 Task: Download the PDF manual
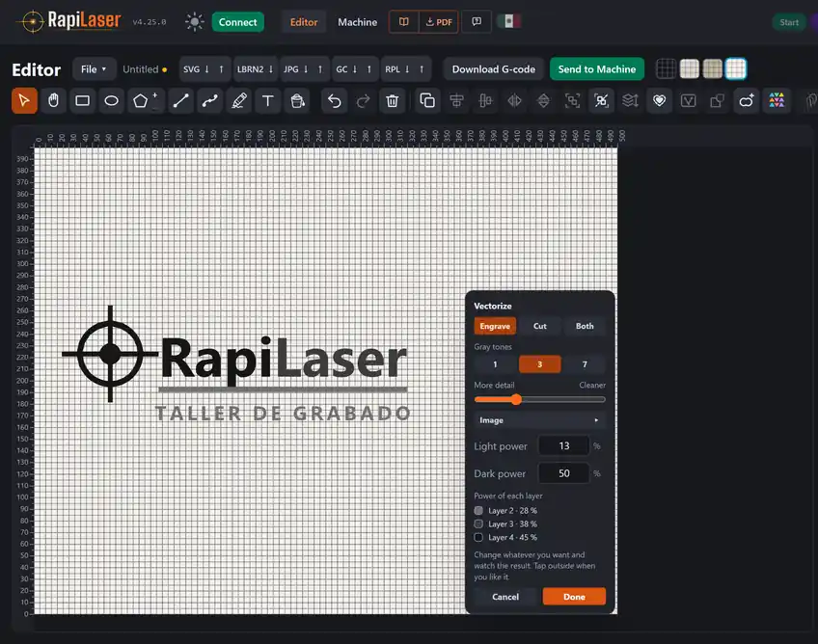(439, 22)
